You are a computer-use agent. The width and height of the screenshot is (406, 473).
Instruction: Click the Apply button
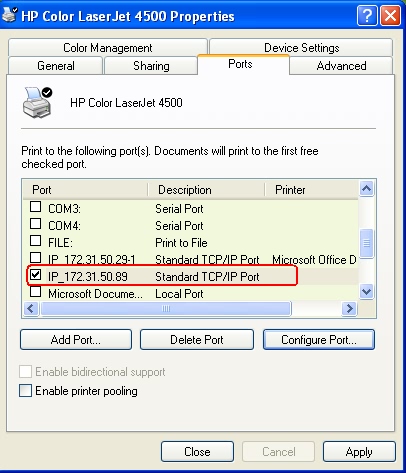click(x=359, y=452)
